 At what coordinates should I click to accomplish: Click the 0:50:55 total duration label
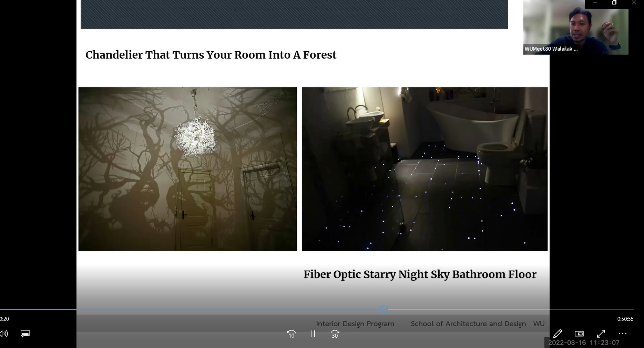pyautogui.click(x=625, y=319)
